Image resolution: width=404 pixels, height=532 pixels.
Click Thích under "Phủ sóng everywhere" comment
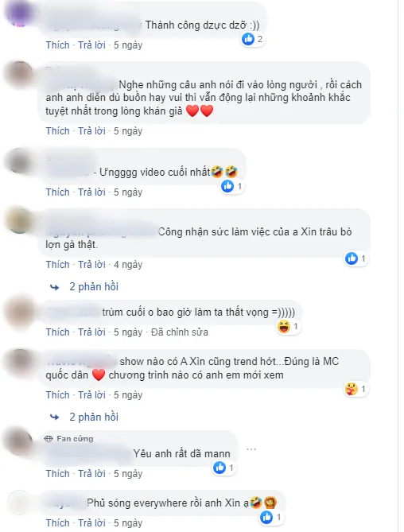58,522
